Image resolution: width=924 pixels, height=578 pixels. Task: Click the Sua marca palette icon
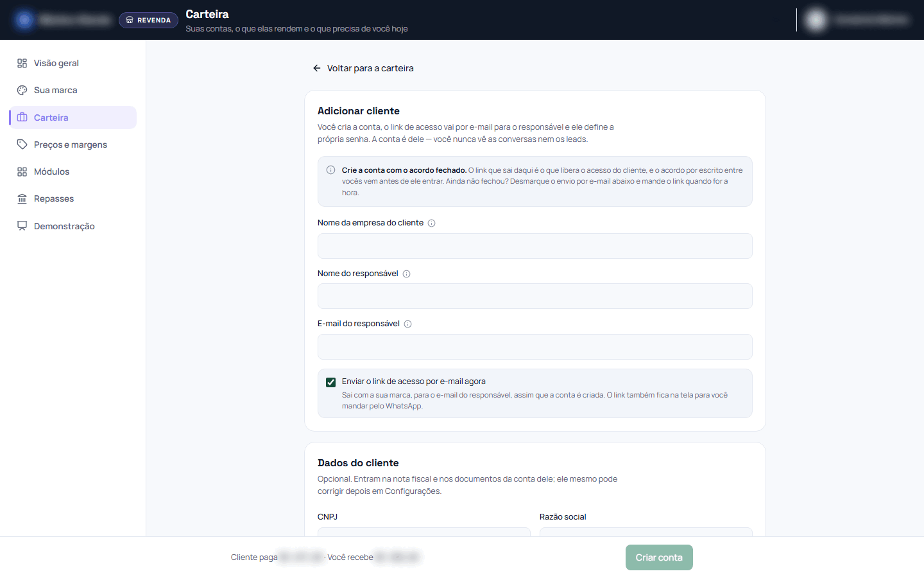(22, 90)
